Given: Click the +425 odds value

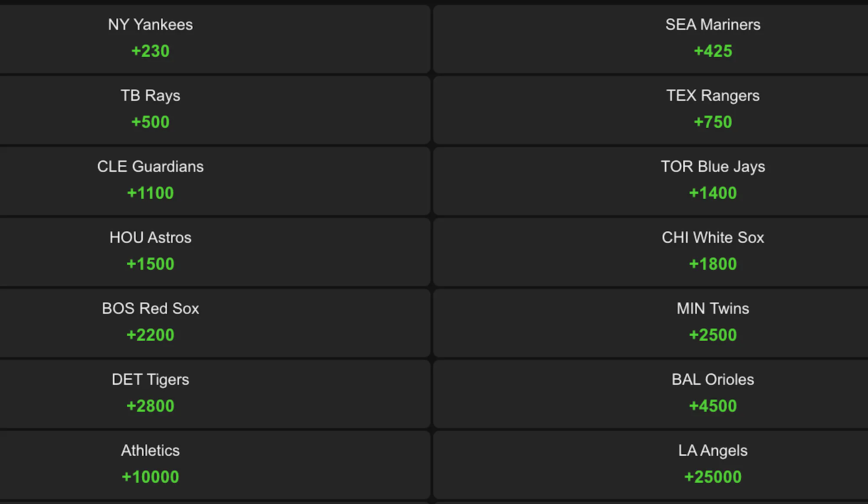Looking at the screenshot, I should pos(713,51).
